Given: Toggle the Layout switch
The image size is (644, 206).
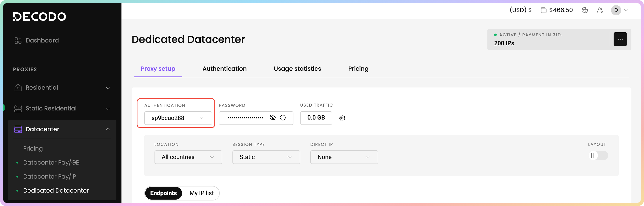Looking at the screenshot, I should (x=598, y=156).
